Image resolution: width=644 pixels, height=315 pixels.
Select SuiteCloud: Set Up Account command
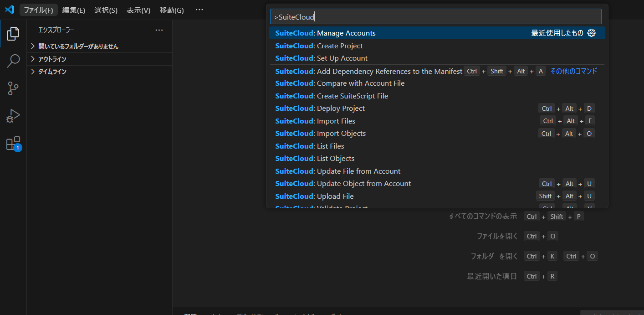tap(437, 58)
